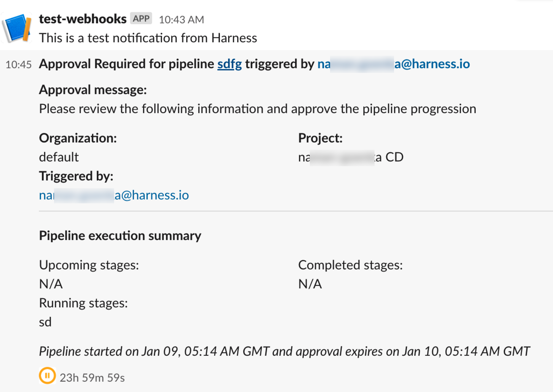Click the pipeline started and expiry text
This screenshot has height=392, width=553.
click(x=284, y=351)
